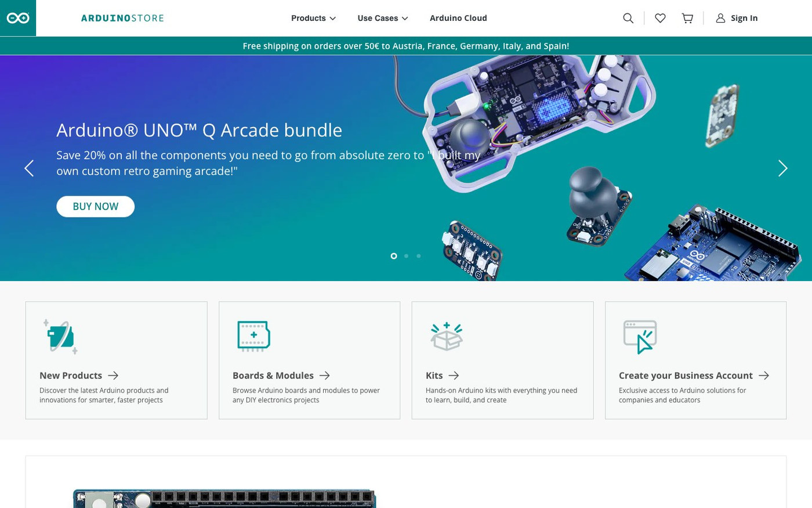Click the Arduino infinity logo
Viewport: 812px width, 508px height.
tap(18, 18)
